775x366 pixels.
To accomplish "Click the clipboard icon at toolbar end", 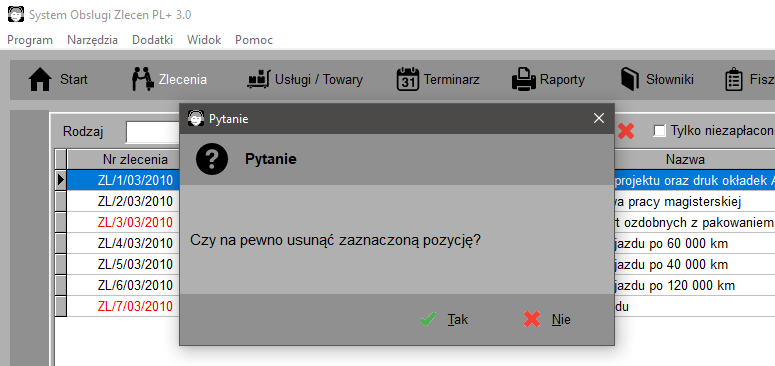I will click(x=733, y=80).
